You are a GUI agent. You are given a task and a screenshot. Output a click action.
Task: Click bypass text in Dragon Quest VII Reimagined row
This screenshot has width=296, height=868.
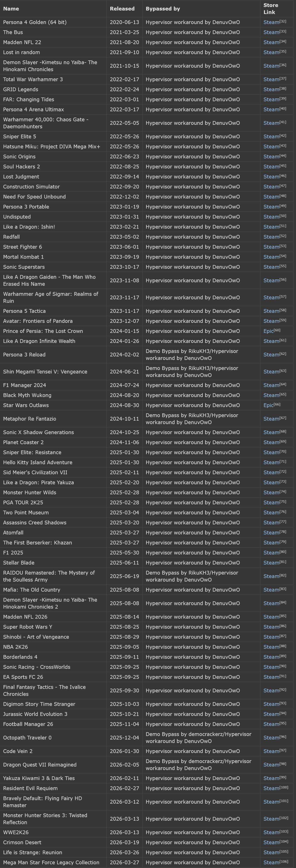click(x=198, y=765)
